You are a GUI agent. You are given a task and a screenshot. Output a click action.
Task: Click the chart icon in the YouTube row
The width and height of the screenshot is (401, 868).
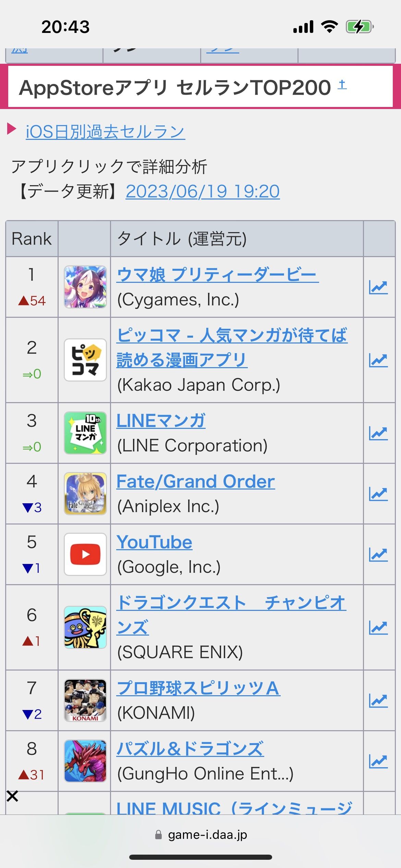tap(378, 555)
